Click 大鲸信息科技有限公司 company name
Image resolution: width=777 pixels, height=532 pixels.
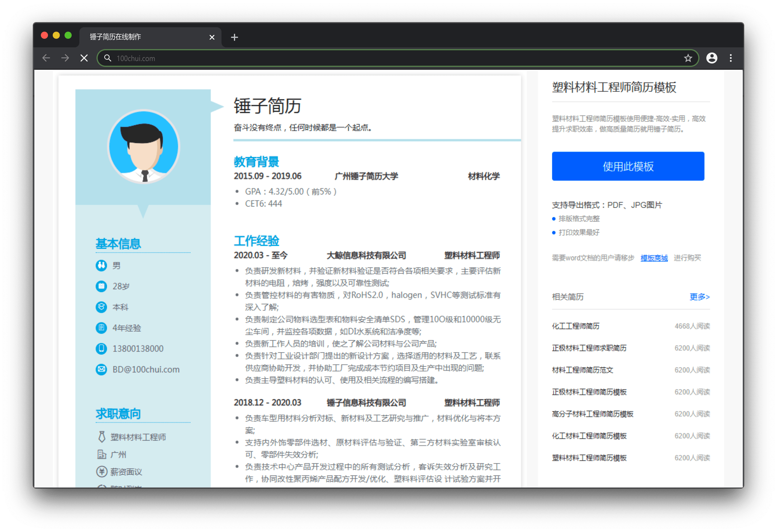(x=366, y=255)
